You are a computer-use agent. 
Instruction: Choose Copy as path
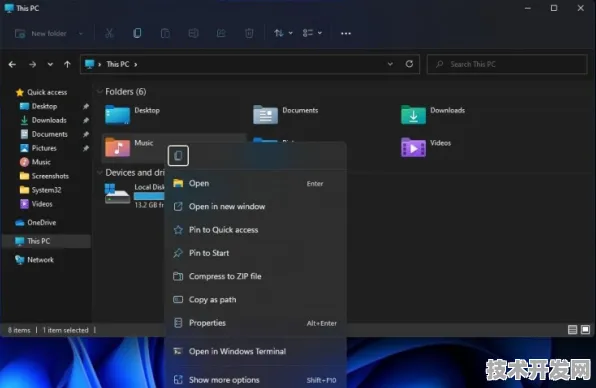(255, 300)
